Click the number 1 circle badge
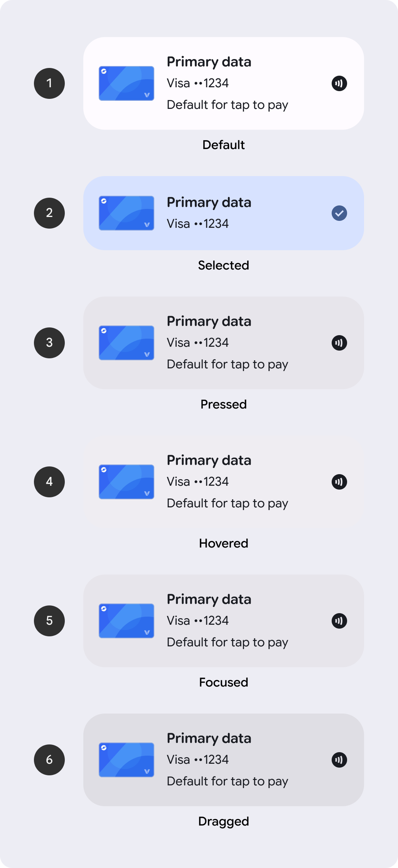 point(49,83)
